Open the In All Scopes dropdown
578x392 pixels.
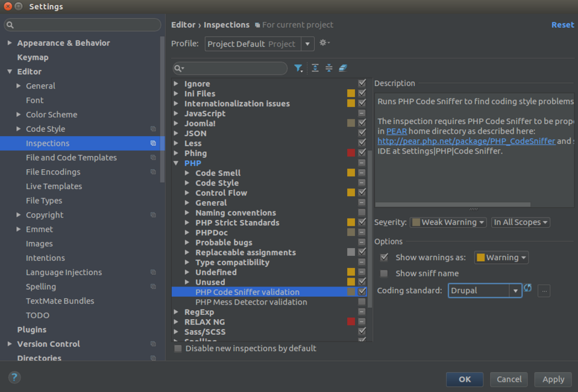pyautogui.click(x=520, y=222)
